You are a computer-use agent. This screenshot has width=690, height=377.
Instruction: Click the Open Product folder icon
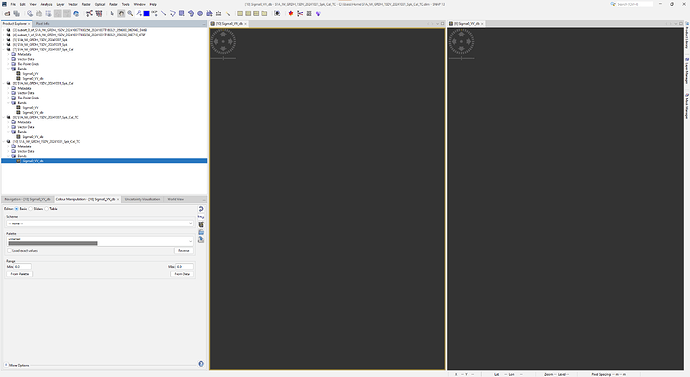pyautogui.click(x=7, y=14)
